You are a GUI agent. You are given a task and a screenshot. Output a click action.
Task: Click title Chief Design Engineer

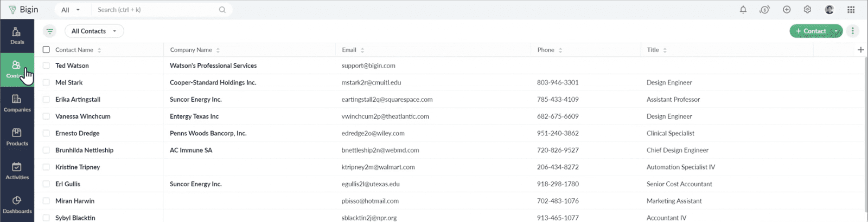(x=678, y=150)
